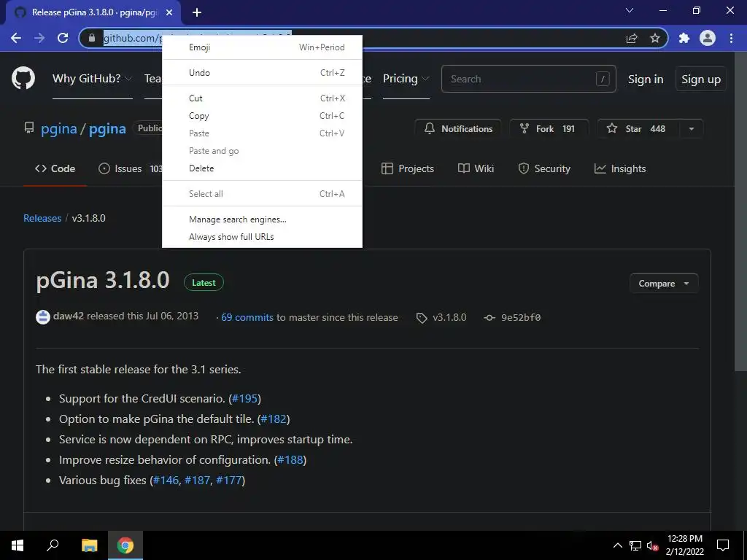Click the daw42 author name

[68, 316]
